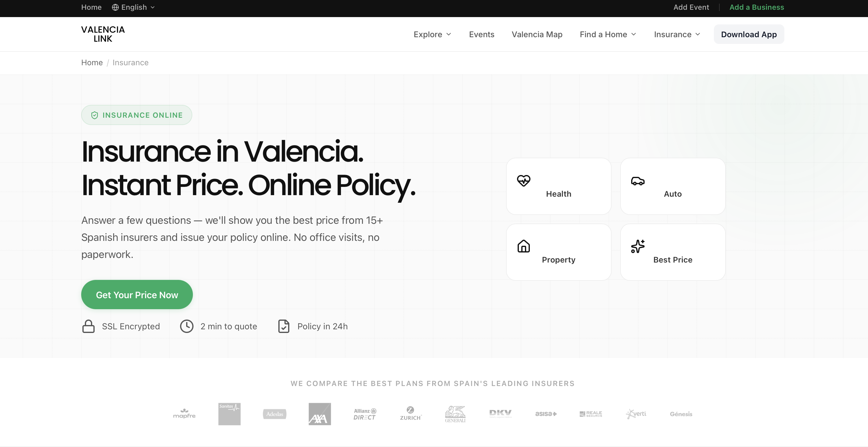Image resolution: width=868 pixels, height=447 pixels.
Task: Go to the Events page
Action: (x=482, y=34)
